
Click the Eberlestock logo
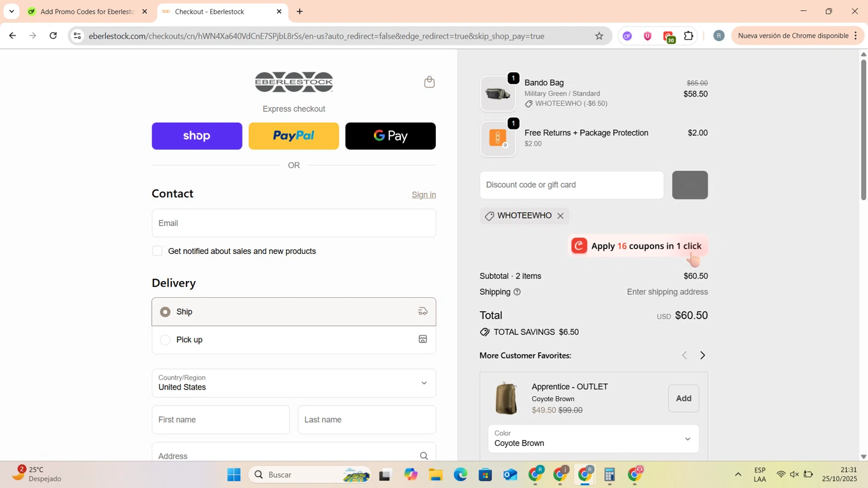click(294, 82)
